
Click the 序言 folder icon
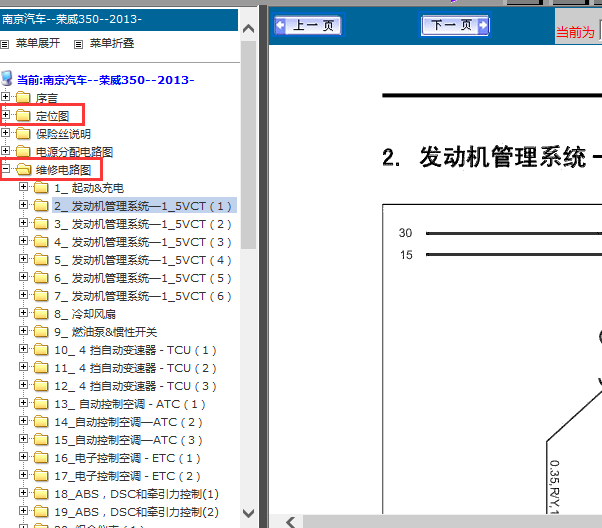pos(23,97)
